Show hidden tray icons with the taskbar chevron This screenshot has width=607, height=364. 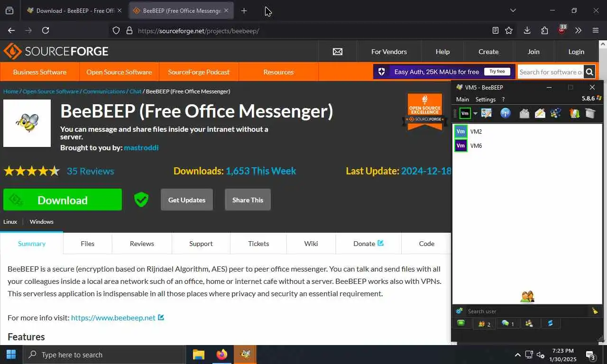pos(517,355)
